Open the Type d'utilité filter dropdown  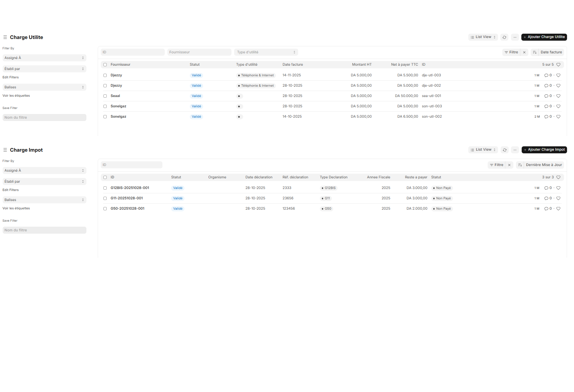point(266,52)
